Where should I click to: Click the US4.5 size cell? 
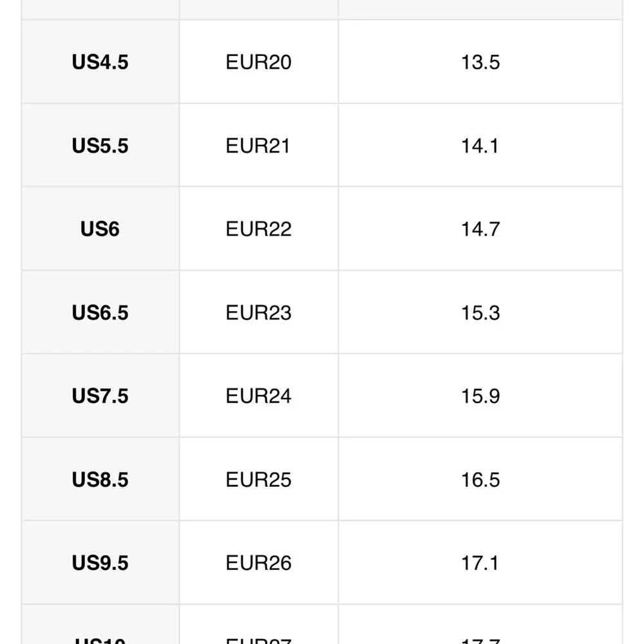[x=100, y=62]
